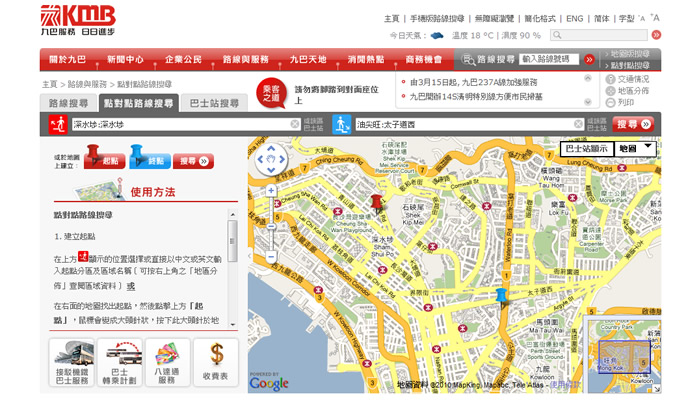700x413 pixels.
Task: Expand the 地圖 map type dropdown
Action: pyautogui.click(x=636, y=148)
